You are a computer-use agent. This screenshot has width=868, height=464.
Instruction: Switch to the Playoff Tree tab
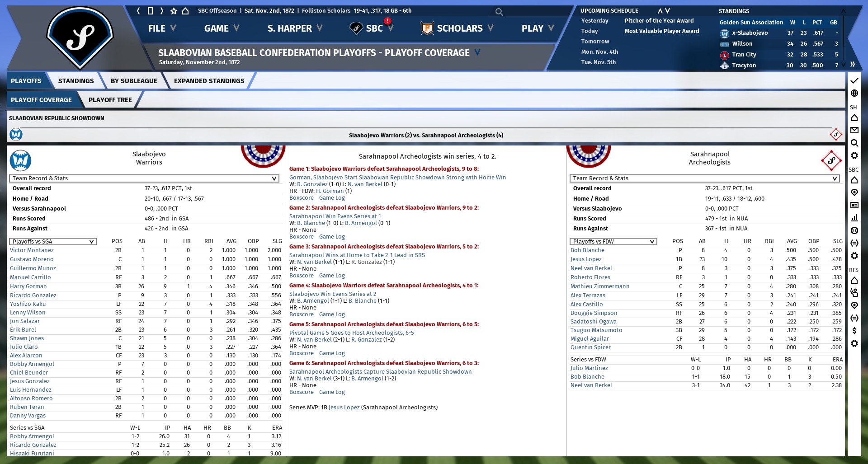110,100
